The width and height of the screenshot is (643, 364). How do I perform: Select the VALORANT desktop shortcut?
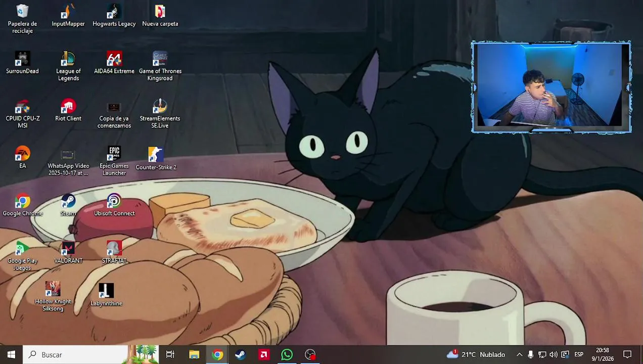[x=68, y=252]
